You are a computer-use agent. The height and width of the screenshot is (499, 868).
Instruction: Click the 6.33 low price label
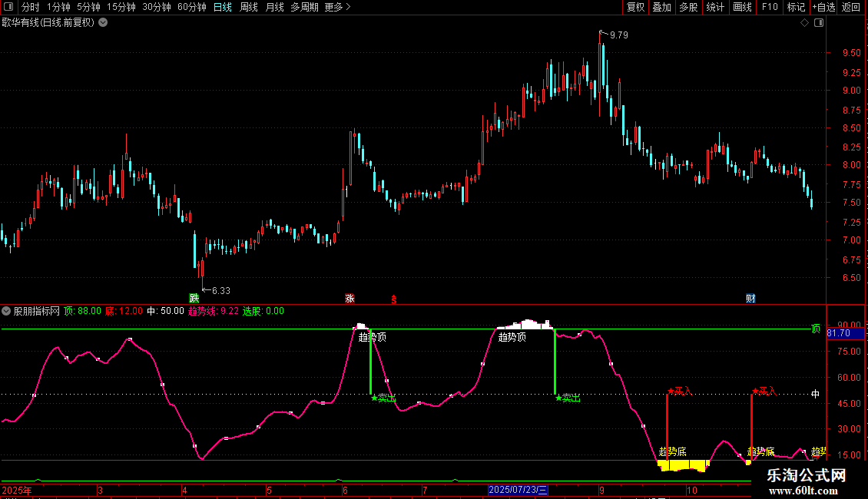[x=221, y=290]
